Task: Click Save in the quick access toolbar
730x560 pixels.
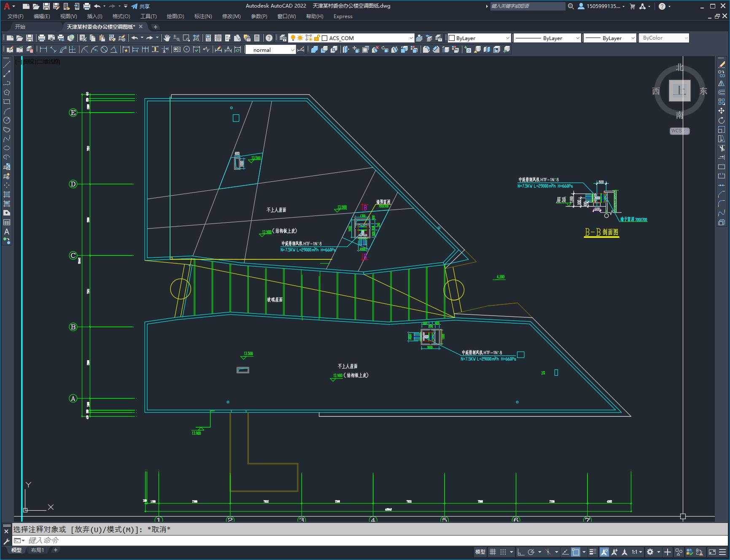Action: click(x=46, y=6)
